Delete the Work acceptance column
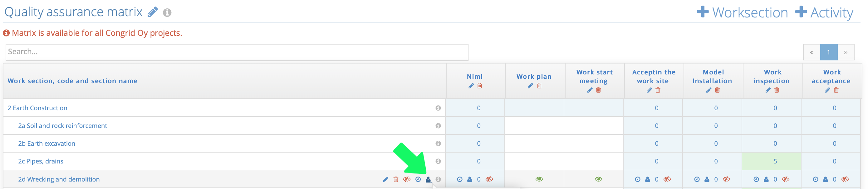 pyautogui.click(x=836, y=90)
